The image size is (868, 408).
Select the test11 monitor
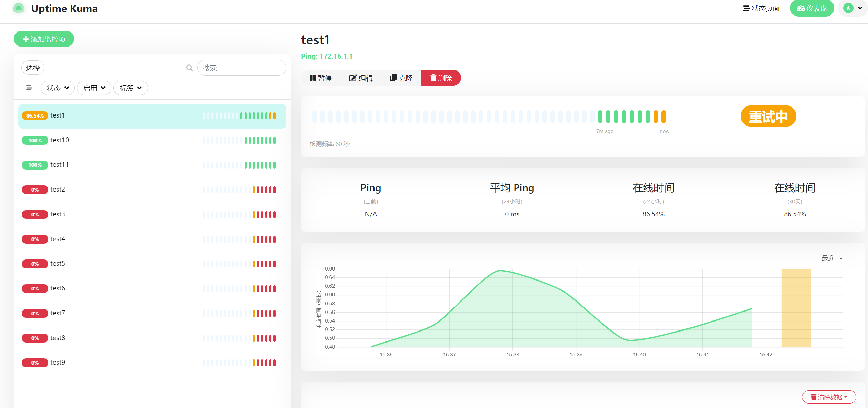(152, 165)
